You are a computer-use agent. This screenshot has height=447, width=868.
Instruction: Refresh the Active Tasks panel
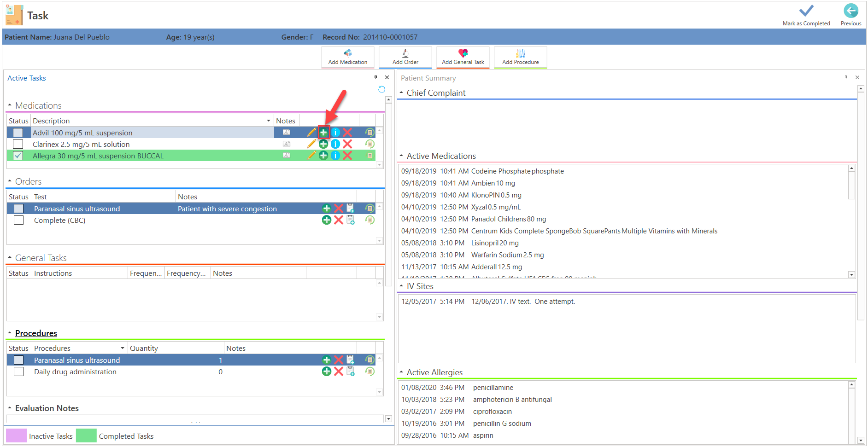tap(381, 89)
